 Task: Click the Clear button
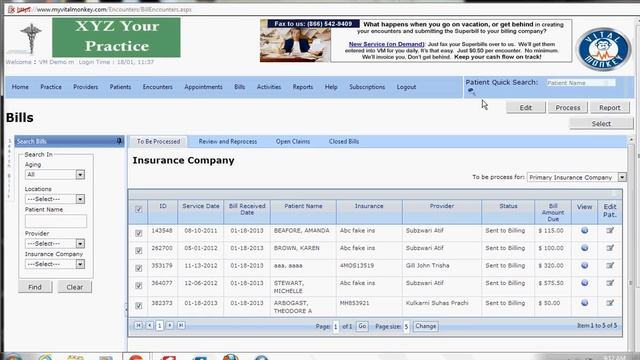[x=75, y=287]
